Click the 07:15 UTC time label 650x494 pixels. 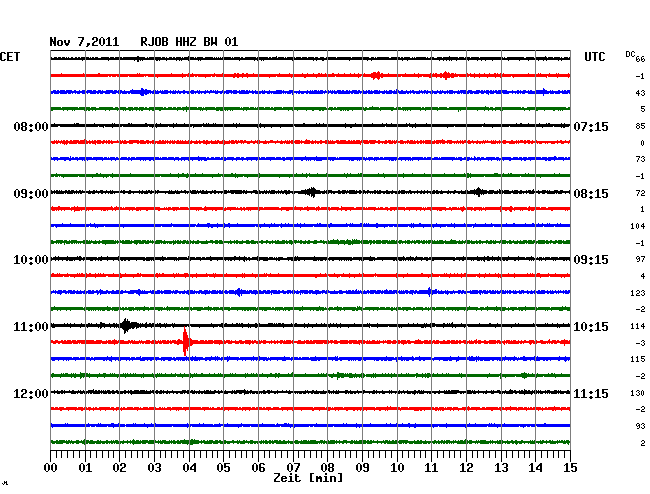[591, 126]
